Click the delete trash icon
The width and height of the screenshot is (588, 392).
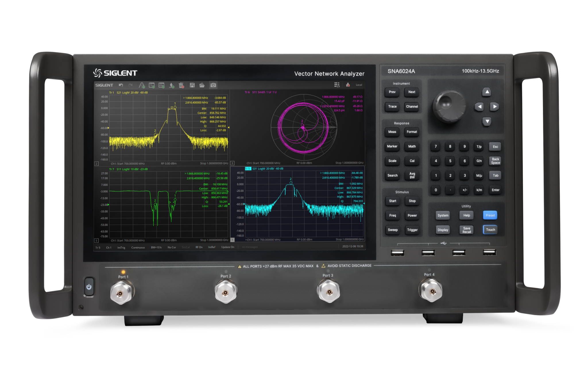click(181, 85)
